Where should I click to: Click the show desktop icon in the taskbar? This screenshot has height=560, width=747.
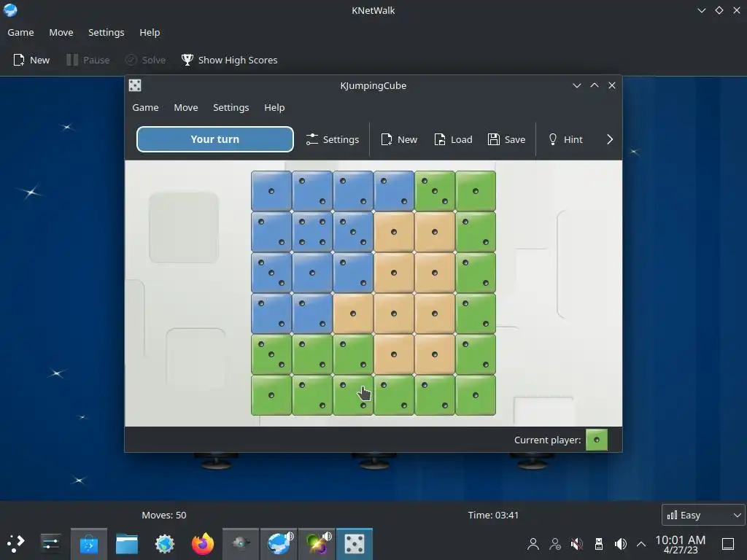[x=728, y=544]
